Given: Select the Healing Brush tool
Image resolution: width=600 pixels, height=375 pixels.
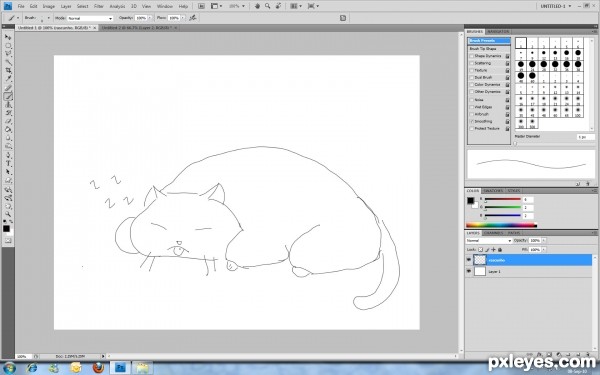Looking at the screenshot, I should [x=8, y=88].
